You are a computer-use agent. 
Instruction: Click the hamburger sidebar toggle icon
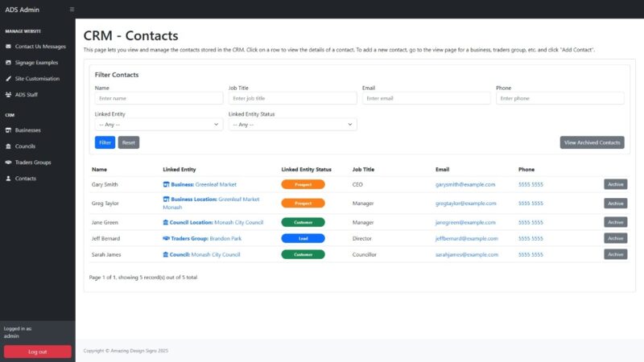click(x=72, y=9)
